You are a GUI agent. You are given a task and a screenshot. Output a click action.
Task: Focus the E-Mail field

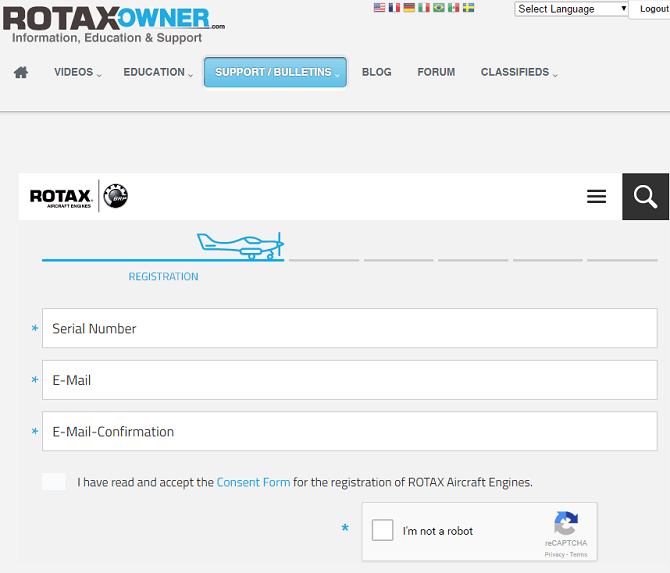(350, 380)
